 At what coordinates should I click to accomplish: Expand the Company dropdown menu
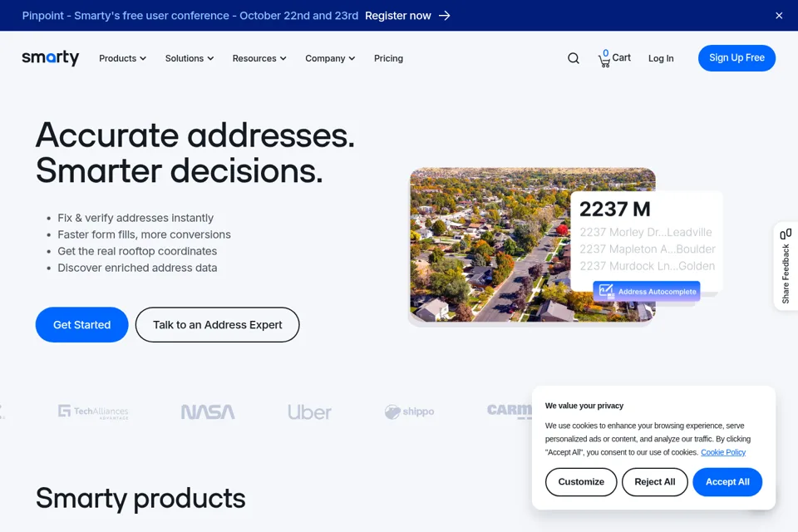tap(330, 58)
